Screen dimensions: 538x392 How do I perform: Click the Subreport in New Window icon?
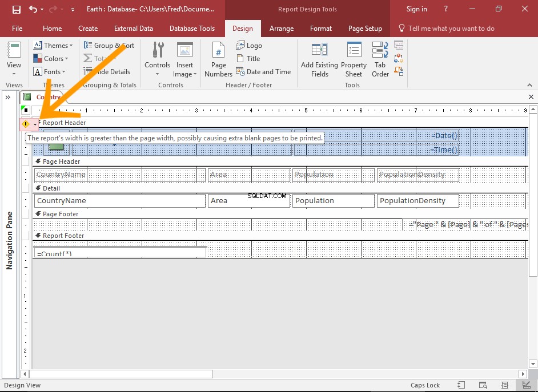point(399,45)
